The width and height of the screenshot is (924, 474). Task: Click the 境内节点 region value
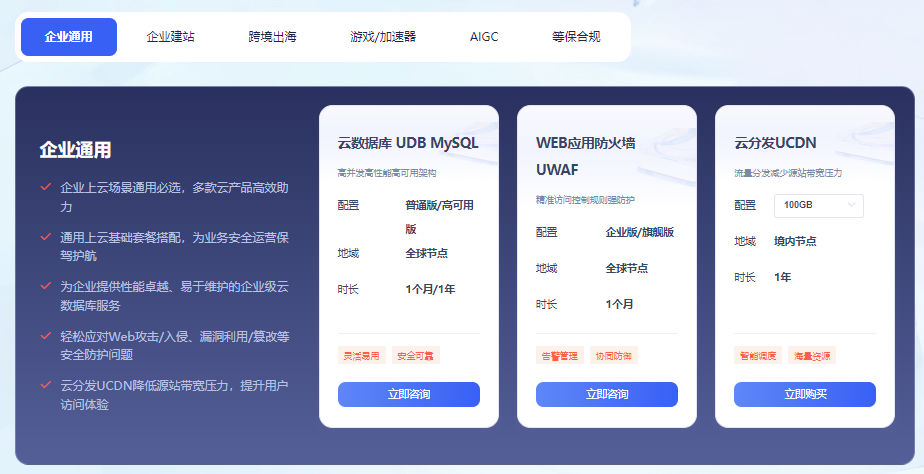pos(795,241)
